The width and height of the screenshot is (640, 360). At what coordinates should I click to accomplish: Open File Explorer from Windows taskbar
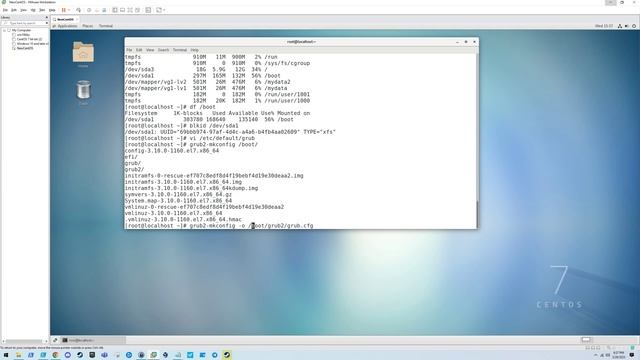18,355
